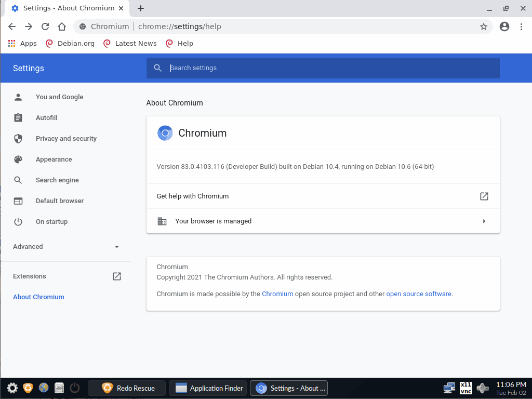The image size is (532, 399).
Task: Select About Chromium in sidebar
Action: [x=38, y=297]
